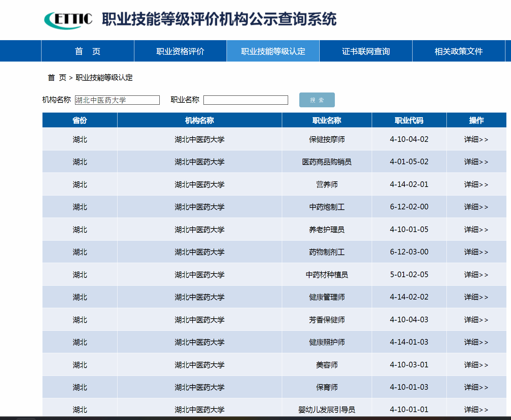Click 湖北中医药大学 in the 美容师 row
Screen dimensions: 511x420
[200, 365]
